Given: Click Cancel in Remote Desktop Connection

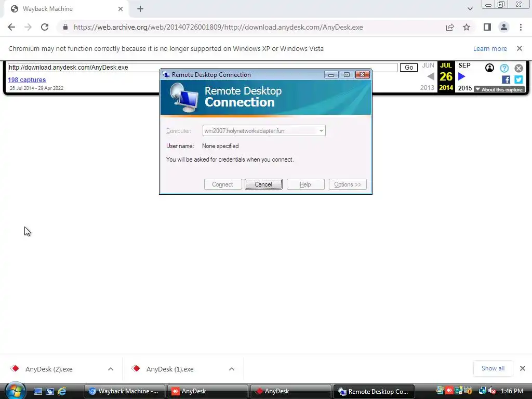Looking at the screenshot, I should [263, 184].
